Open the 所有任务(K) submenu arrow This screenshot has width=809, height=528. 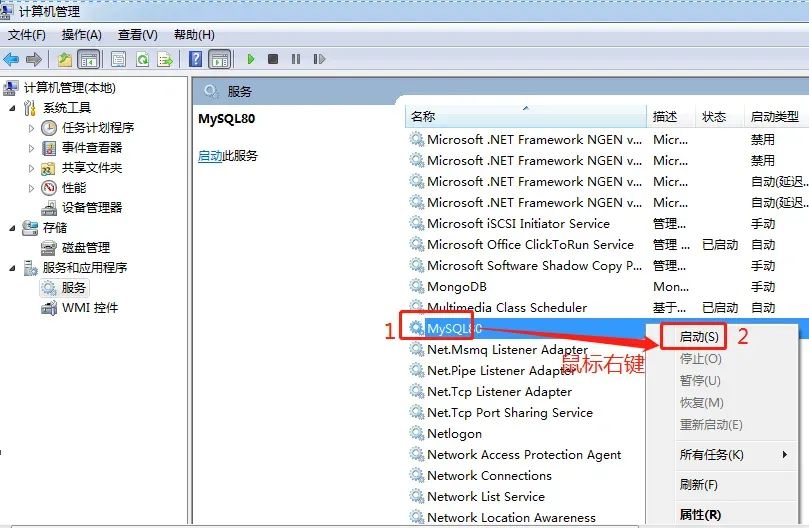(x=785, y=454)
